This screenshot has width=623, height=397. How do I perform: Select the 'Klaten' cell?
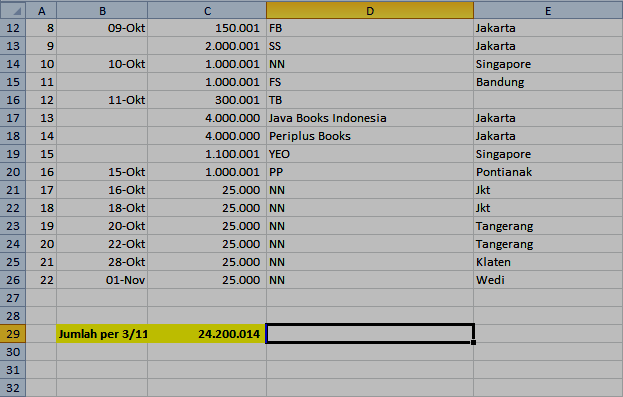click(548, 262)
